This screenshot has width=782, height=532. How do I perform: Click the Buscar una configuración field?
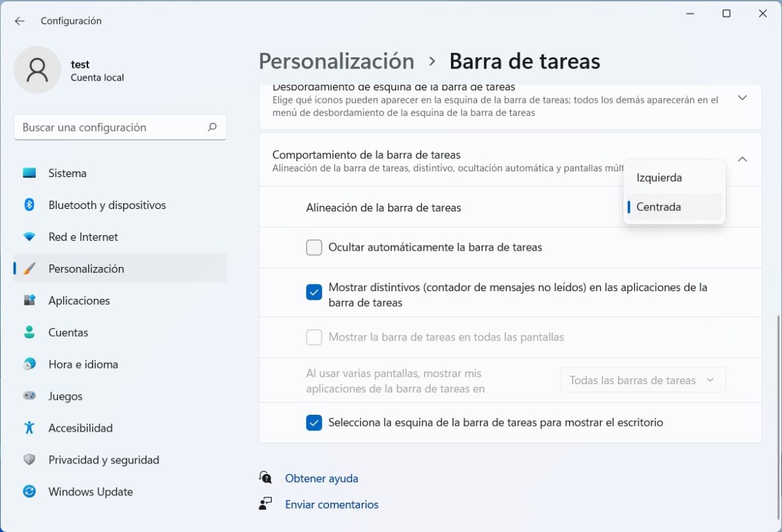(x=111, y=128)
